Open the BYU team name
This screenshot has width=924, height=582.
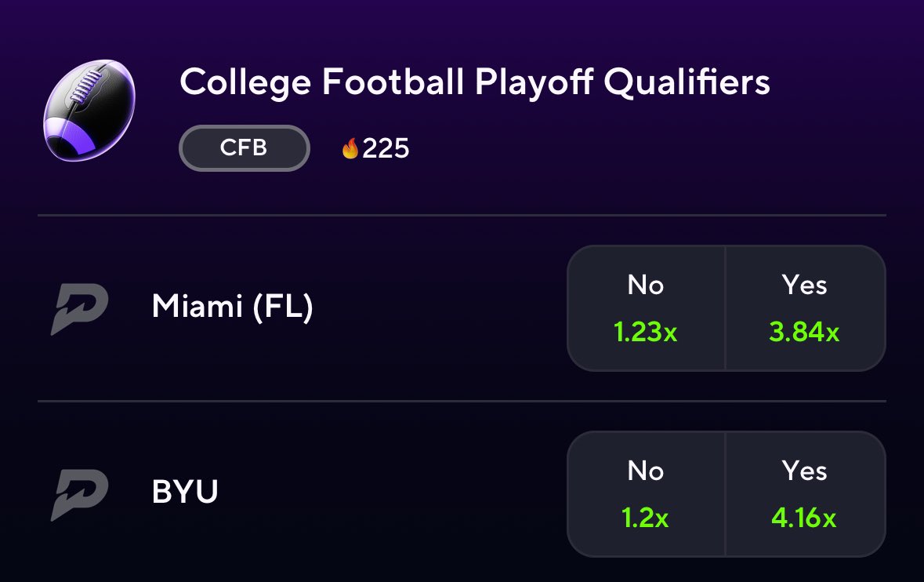(185, 491)
